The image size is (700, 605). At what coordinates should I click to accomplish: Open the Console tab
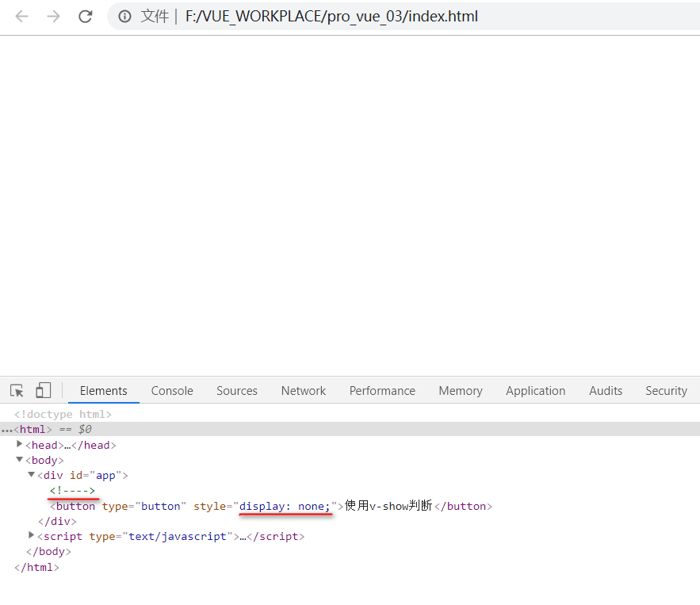coord(172,391)
